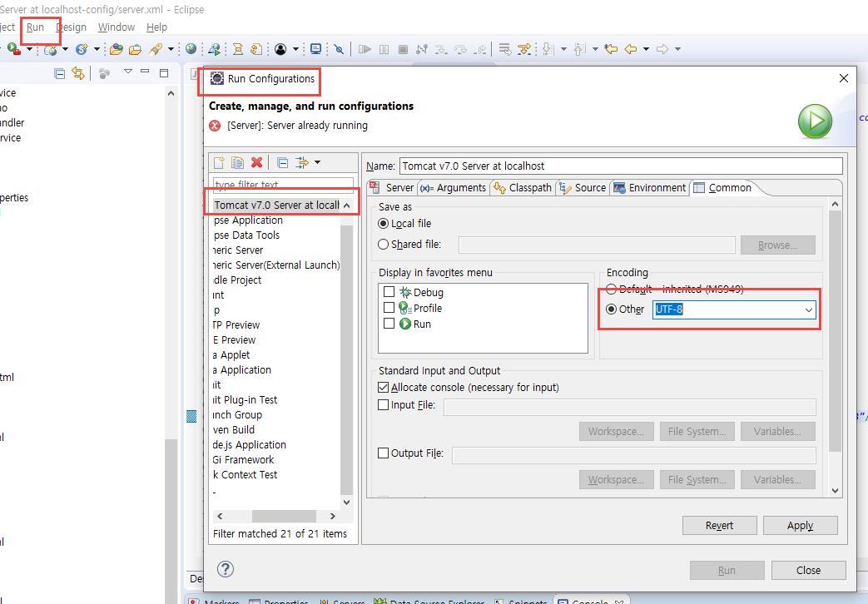The image size is (868, 604).
Task: Switch to the Arguments tab
Action: pos(453,188)
